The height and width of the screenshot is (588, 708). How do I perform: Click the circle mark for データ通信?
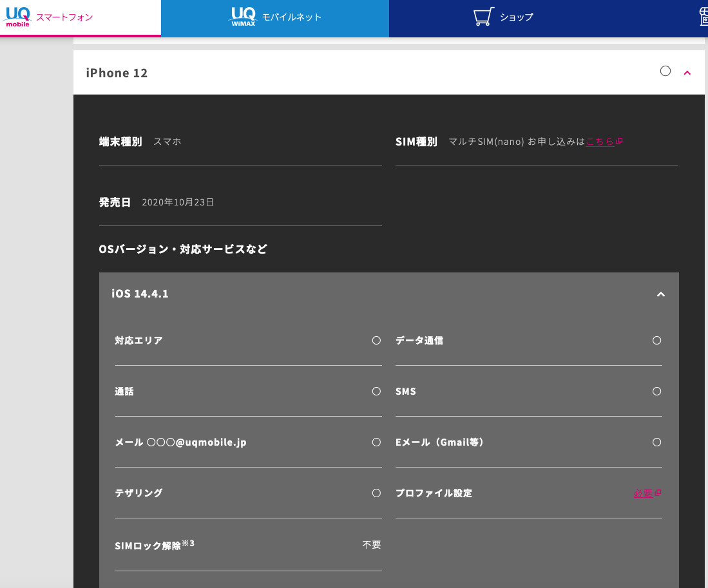(x=656, y=340)
